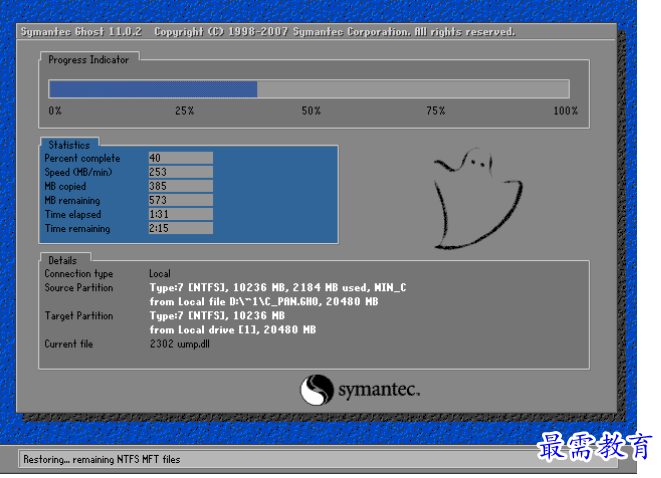Click the Symantec Ghost 11.0.2 title
Viewport: 661px width, 478px height.
click(x=81, y=32)
